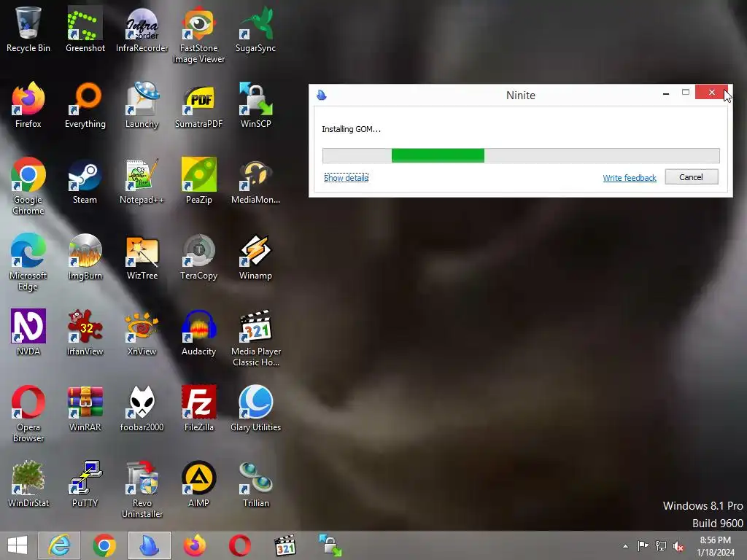This screenshot has height=560, width=747.
Task: Select the Audacity desktop shortcut
Action: pyautogui.click(x=198, y=332)
